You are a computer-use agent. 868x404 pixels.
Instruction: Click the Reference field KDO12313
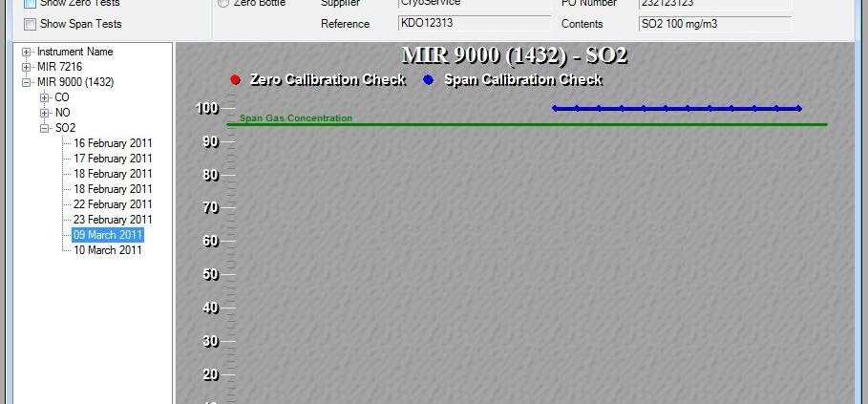click(x=475, y=24)
